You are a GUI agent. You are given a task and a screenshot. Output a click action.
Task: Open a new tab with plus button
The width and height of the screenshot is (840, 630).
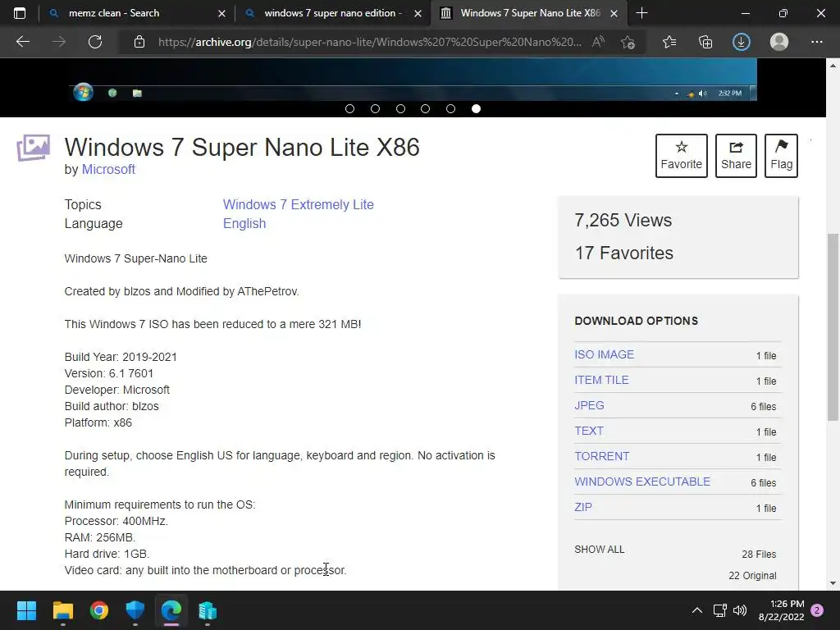coord(641,13)
